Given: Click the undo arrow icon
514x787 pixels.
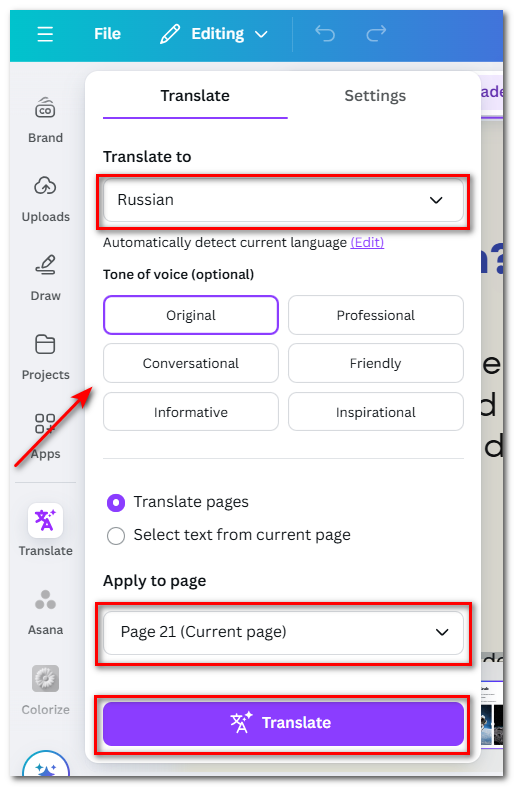Looking at the screenshot, I should [325, 34].
